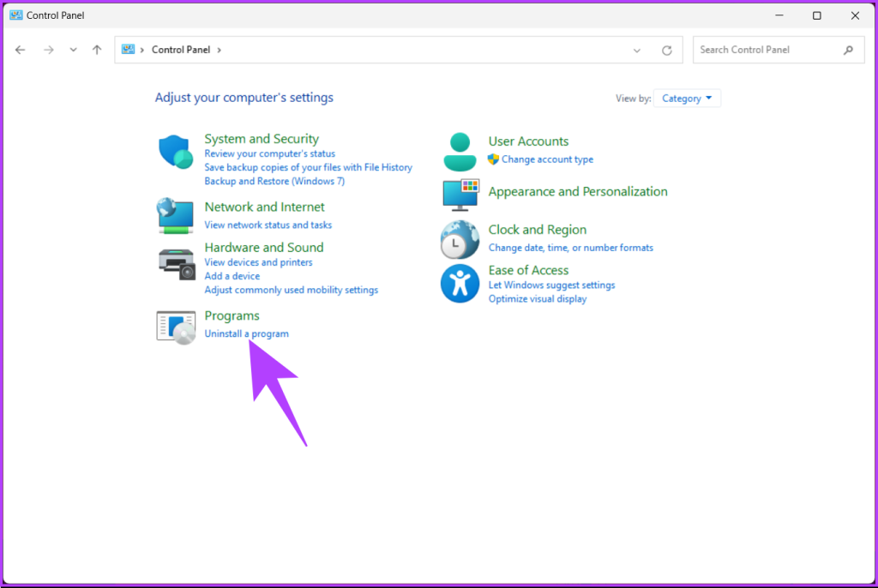878x588 pixels.
Task: Open Change account type
Action: click(x=547, y=159)
